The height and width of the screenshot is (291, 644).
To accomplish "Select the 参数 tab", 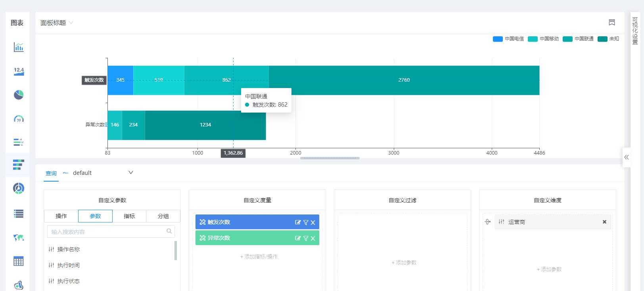I will [x=95, y=216].
